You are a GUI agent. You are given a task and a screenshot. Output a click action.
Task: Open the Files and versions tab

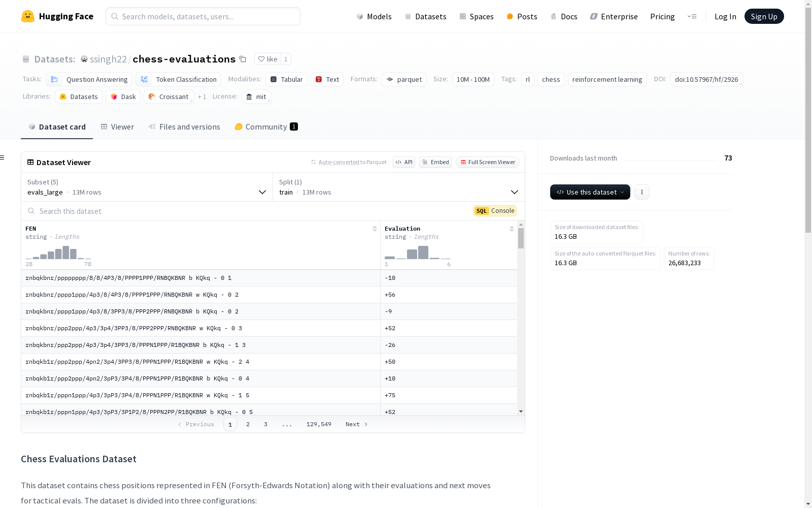tap(184, 127)
